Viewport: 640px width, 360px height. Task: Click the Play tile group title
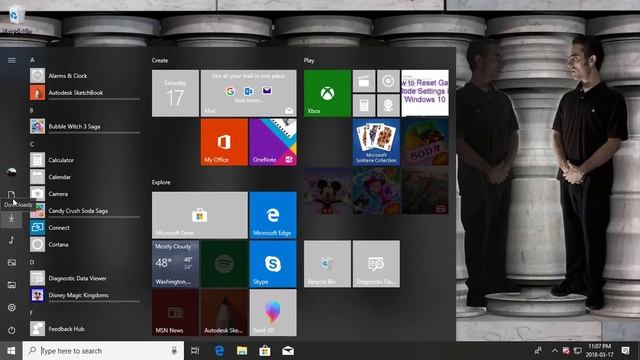pyautogui.click(x=309, y=60)
